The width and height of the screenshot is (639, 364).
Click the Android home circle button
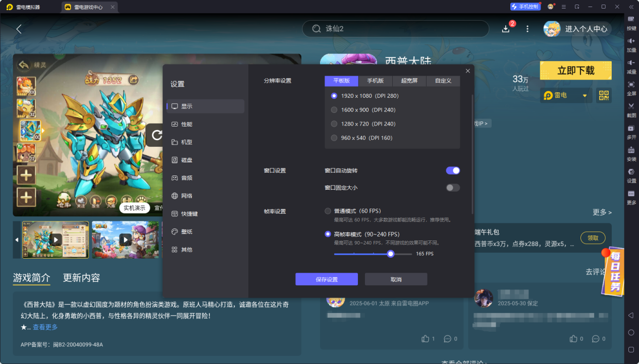point(631,333)
